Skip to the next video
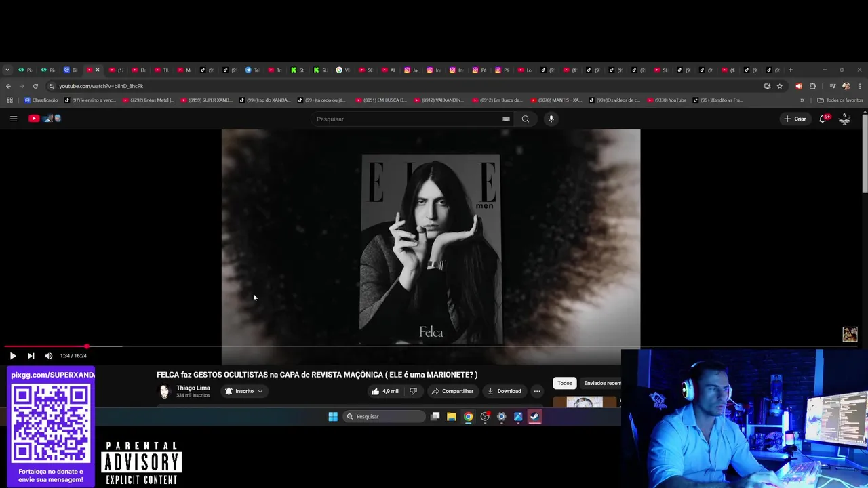Image resolution: width=868 pixels, height=488 pixels. [x=31, y=356]
